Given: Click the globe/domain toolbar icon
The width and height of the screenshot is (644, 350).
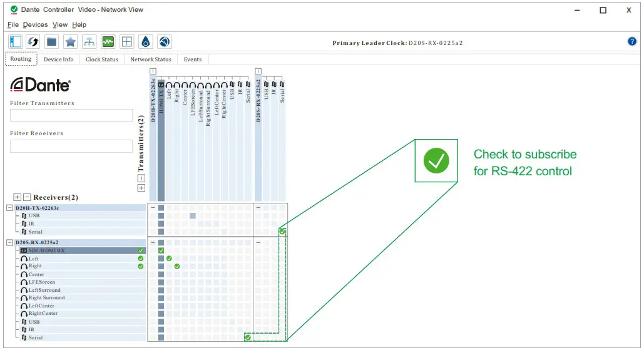Looking at the screenshot, I should pyautogui.click(x=164, y=41).
